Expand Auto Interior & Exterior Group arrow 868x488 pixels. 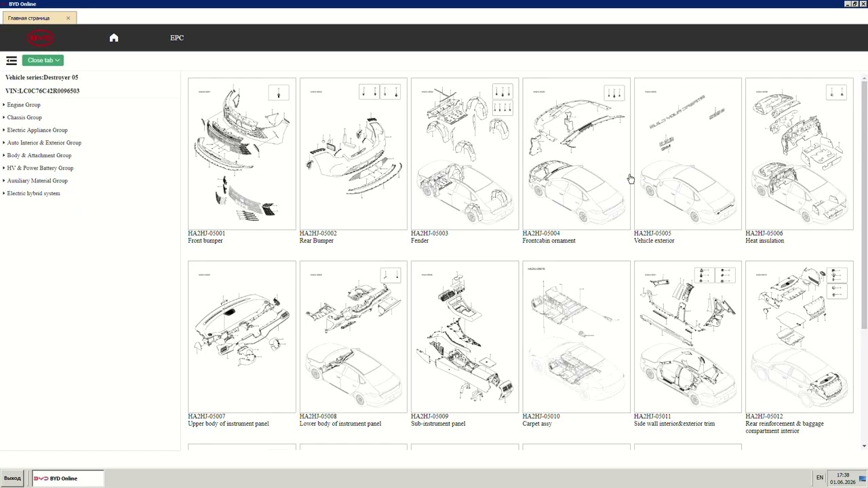coord(4,143)
